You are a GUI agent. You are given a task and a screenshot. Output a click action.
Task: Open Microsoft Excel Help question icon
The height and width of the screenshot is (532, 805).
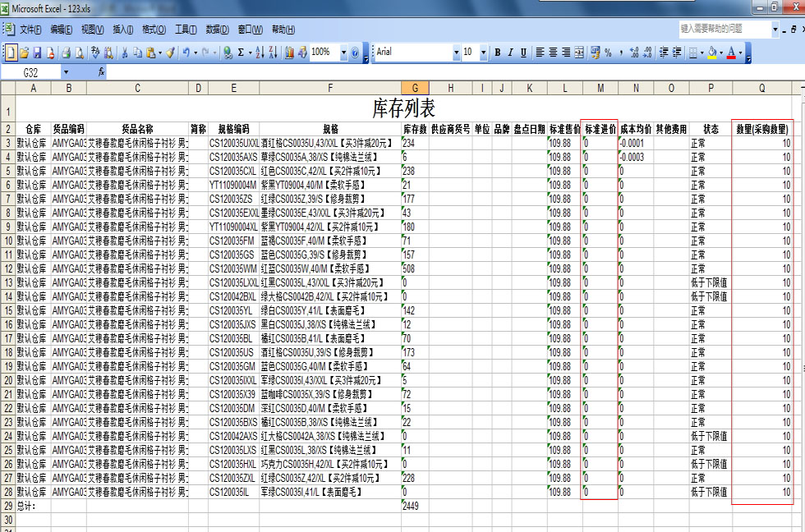pos(355,53)
